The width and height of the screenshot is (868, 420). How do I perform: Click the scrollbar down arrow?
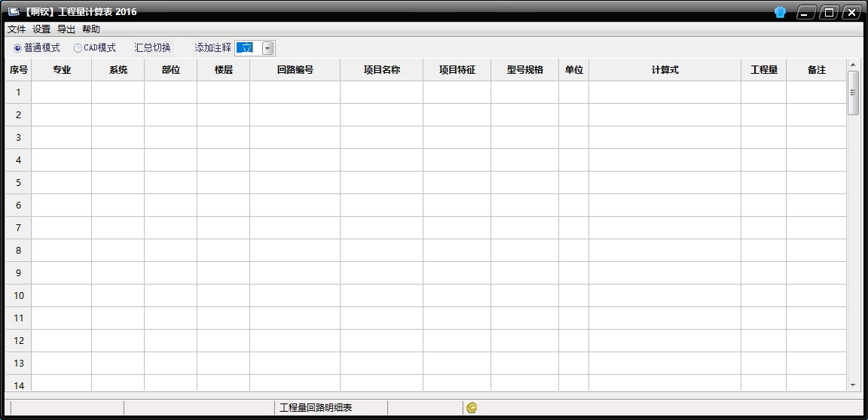tap(853, 385)
